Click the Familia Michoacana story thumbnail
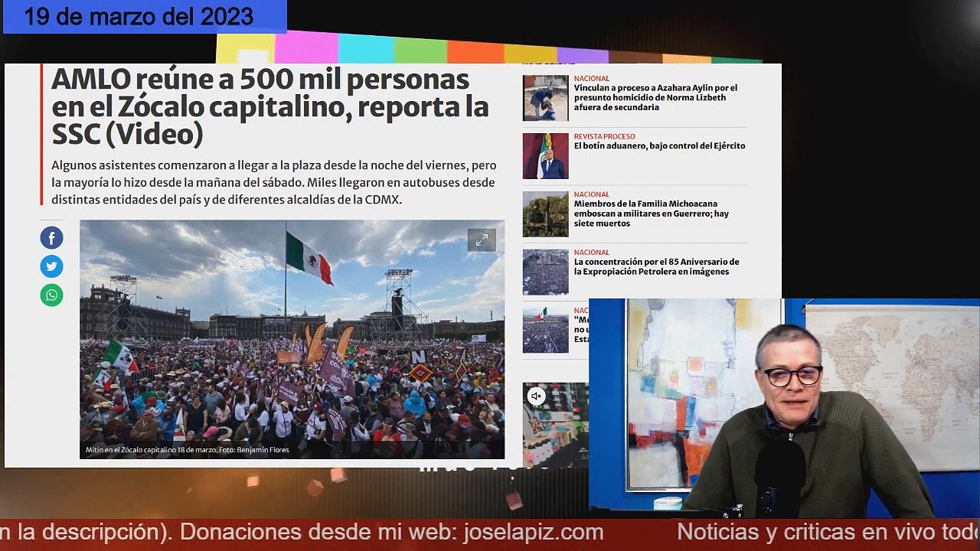 pyautogui.click(x=546, y=214)
